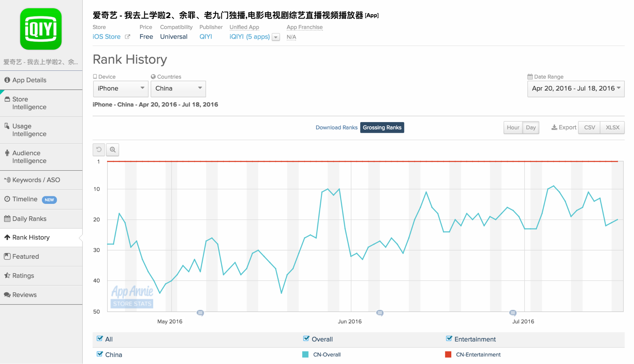This screenshot has height=364, width=634.
Task: Click the iQIYI app logo thumbnail
Action: (x=41, y=29)
